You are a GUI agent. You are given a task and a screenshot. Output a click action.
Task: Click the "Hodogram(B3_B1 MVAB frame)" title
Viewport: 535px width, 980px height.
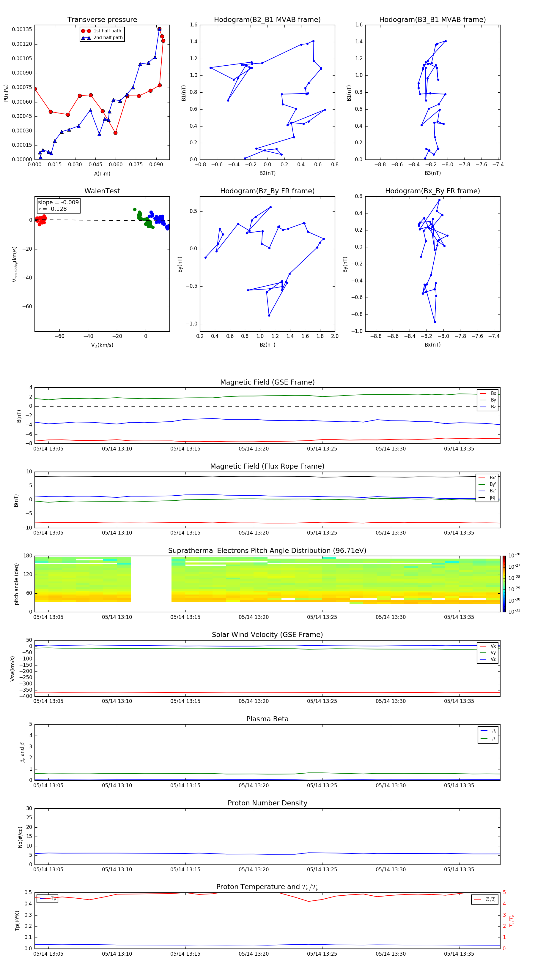point(432,20)
